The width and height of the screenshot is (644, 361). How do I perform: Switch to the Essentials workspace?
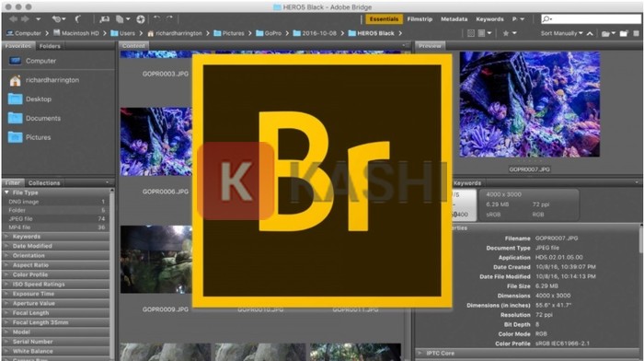point(384,19)
